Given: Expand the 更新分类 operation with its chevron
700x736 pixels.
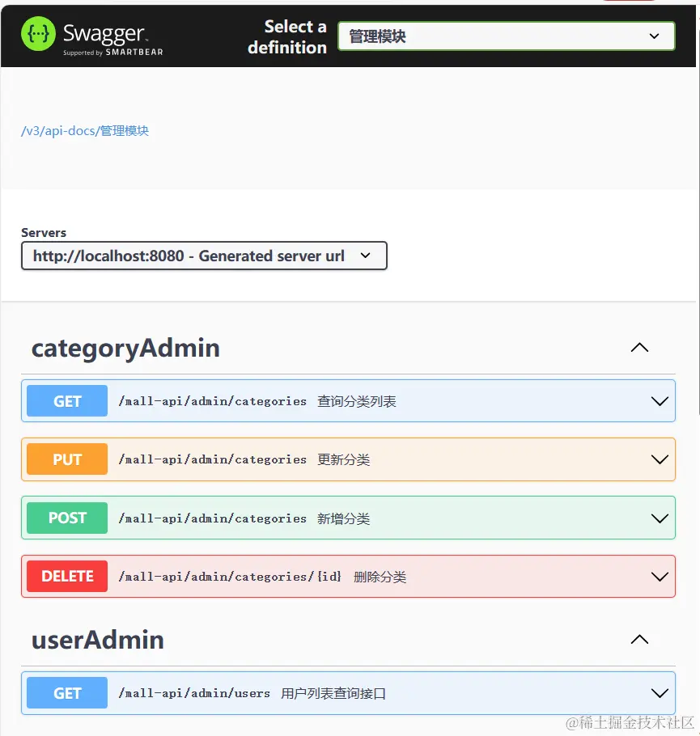Looking at the screenshot, I should 660,459.
